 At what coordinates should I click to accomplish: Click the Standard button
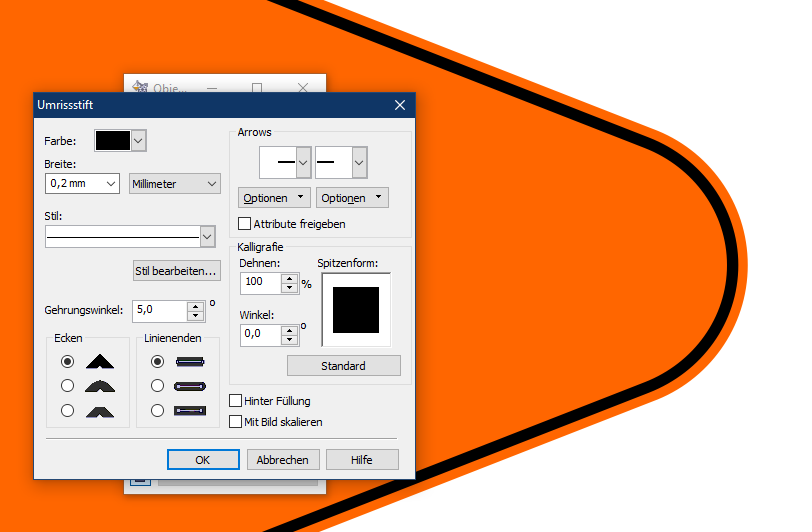(x=344, y=366)
